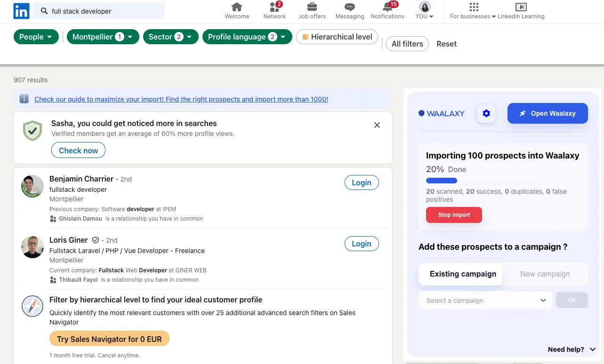Click the import progress bar

442,181
